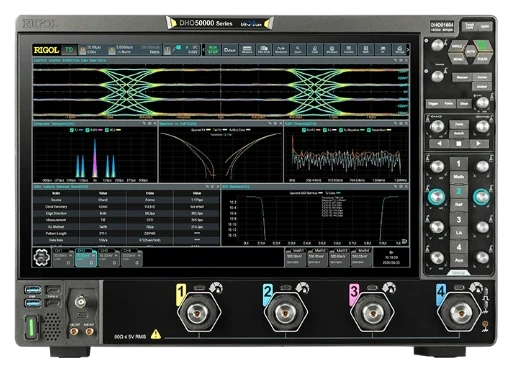The image size is (512, 372).
Task: Select the Pattern Length row in results table
Action: [126, 234]
